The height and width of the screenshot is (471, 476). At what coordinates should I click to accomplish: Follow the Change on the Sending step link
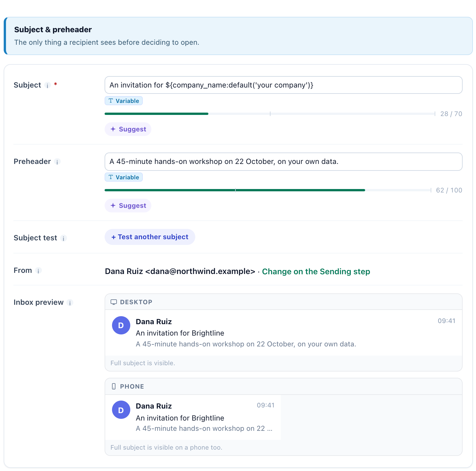[x=316, y=271]
